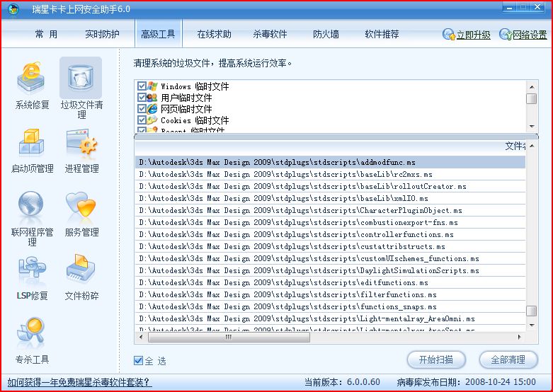Open the 杀毒软件 tab

point(270,34)
